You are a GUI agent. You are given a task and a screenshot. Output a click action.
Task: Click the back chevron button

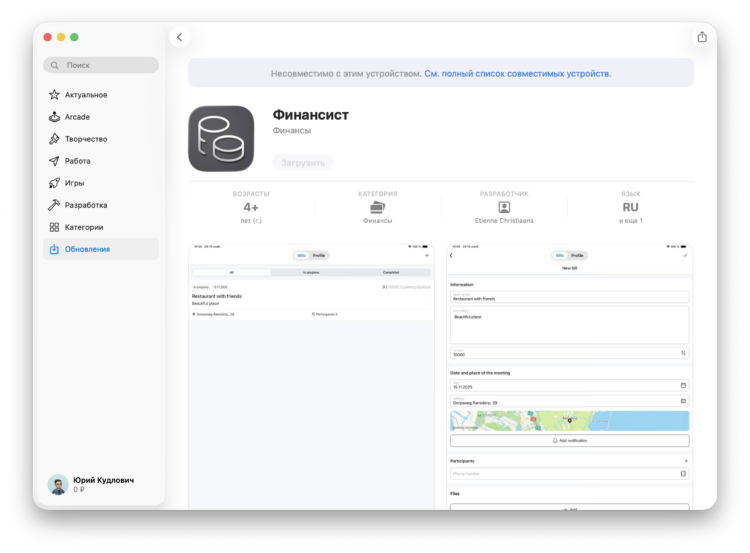[x=180, y=37]
